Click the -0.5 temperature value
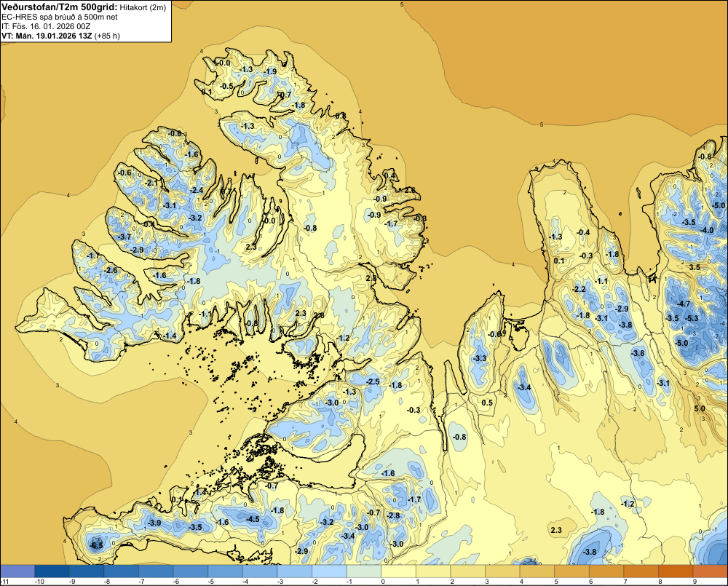This screenshot has height=586, width=728. 227,87
